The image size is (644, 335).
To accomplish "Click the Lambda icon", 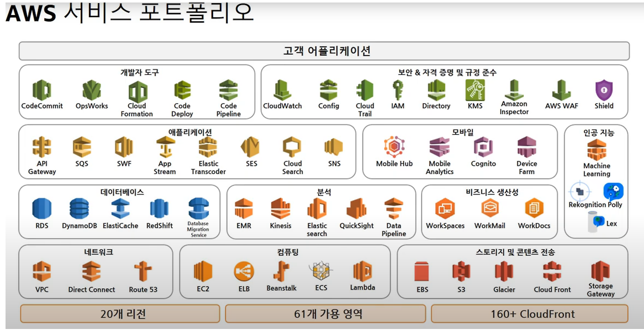I will pyautogui.click(x=362, y=271).
